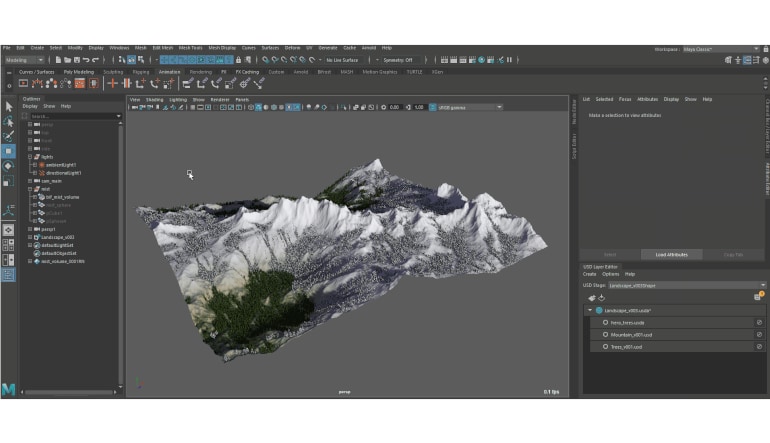Select directionalLight1 in the Outliner

pyautogui.click(x=63, y=173)
